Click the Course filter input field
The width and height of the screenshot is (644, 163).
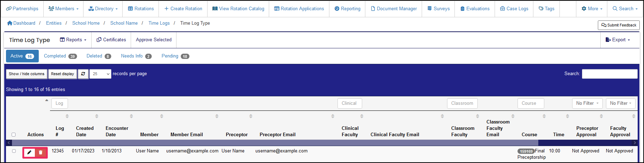[x=531, y=103]
